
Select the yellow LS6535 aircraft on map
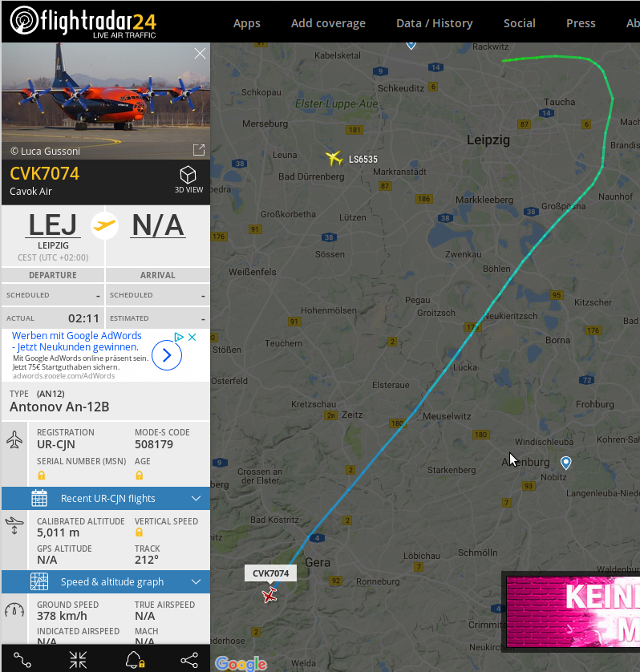334,158
